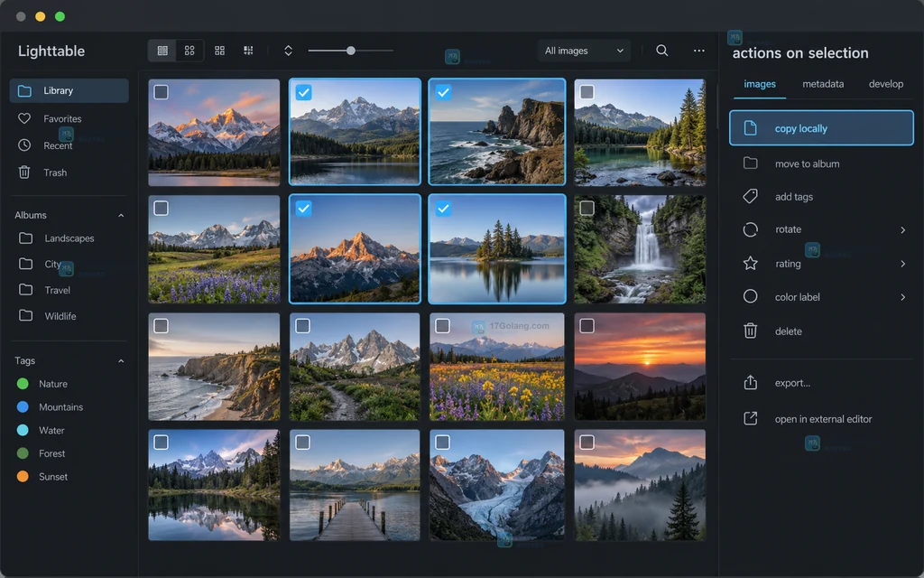Open the glacier valley mountain thumbnail
924x578 pixels.
tap(497, 485)
